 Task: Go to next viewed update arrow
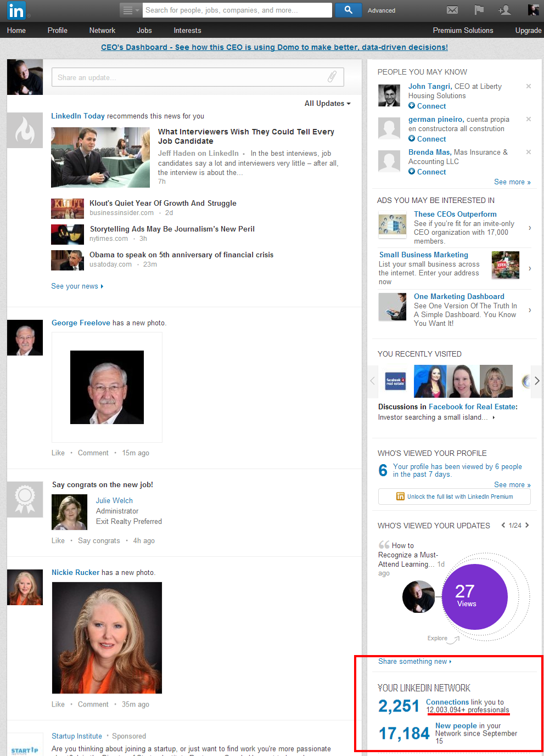(x=527, y=525)
